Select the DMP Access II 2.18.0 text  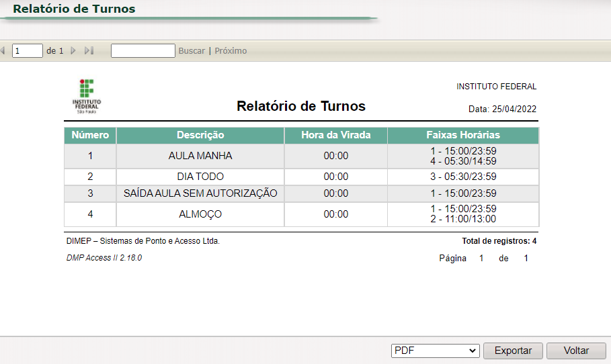(104, 258)
